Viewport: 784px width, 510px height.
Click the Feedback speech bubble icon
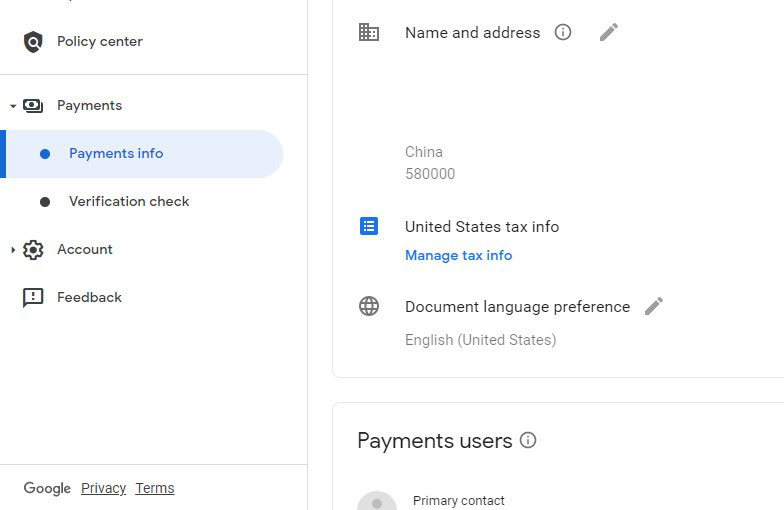click(x=33, y=298)
